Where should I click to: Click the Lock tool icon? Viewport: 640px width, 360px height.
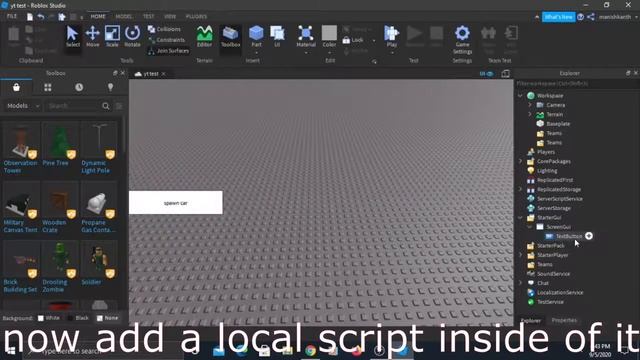[x=346, y=40]
